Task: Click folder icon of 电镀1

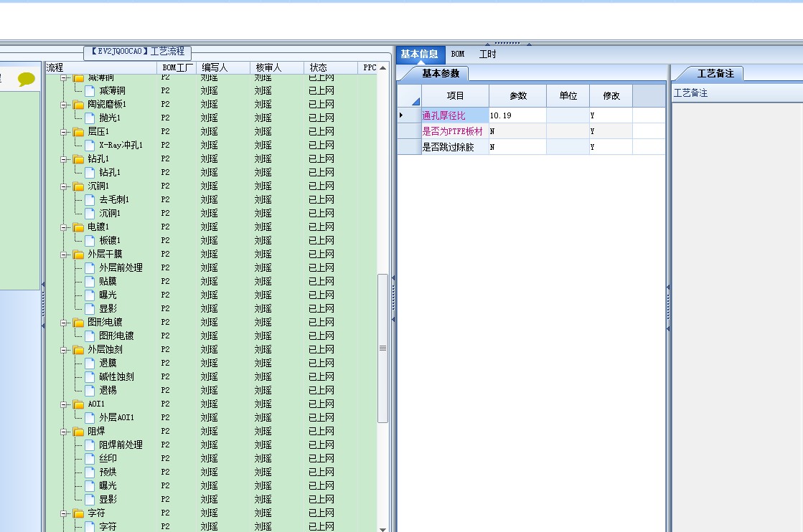Action: [78, 227]
